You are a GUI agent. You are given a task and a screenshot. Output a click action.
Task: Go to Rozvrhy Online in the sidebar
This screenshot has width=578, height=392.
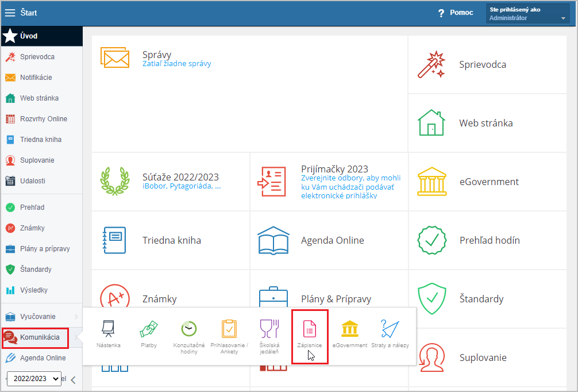tap(43, 119)
